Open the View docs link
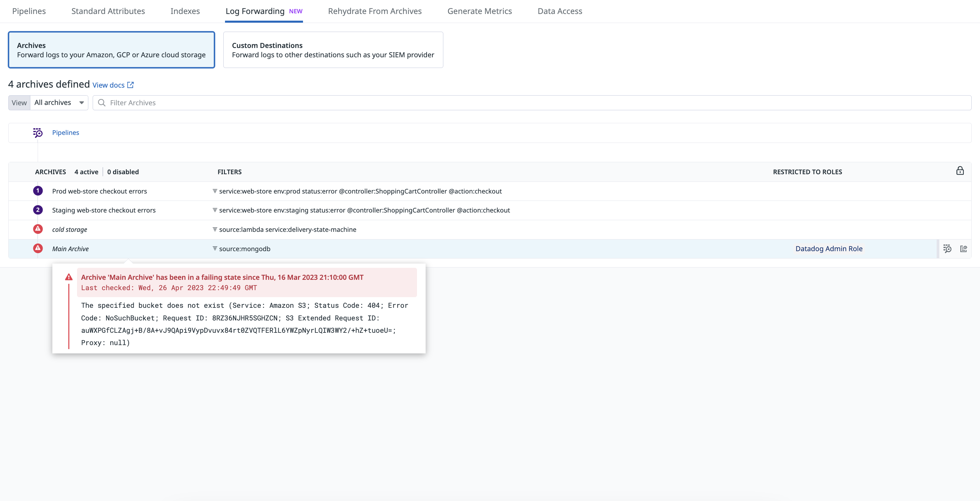 [x=108, y=85]
